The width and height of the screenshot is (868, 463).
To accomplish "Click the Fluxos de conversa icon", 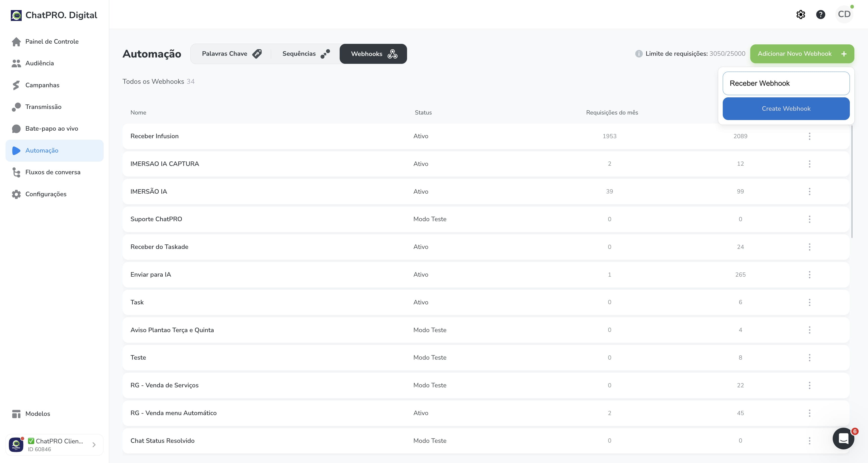I will point(16,172).
